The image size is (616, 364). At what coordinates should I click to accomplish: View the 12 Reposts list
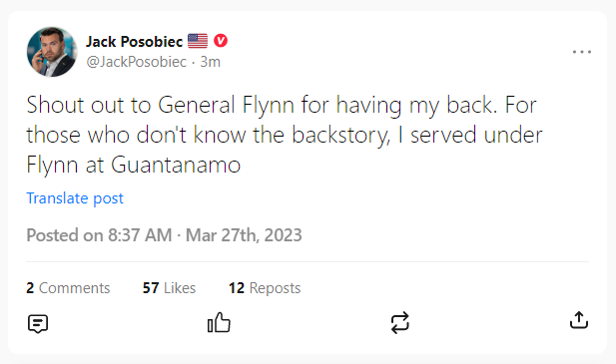point(265,288)
